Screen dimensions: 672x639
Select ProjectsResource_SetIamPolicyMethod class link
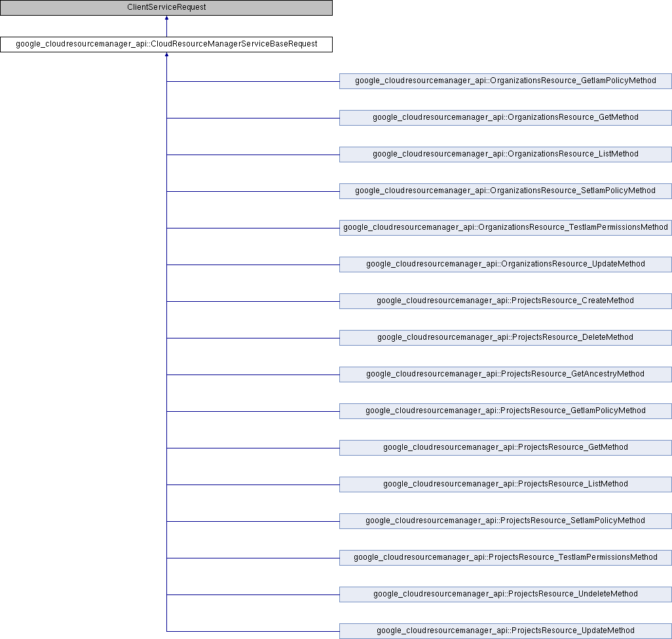coord(505,521)
